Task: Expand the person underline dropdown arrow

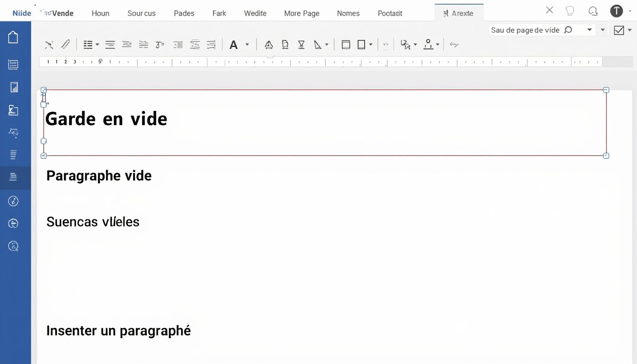Action: click(437, 45)
